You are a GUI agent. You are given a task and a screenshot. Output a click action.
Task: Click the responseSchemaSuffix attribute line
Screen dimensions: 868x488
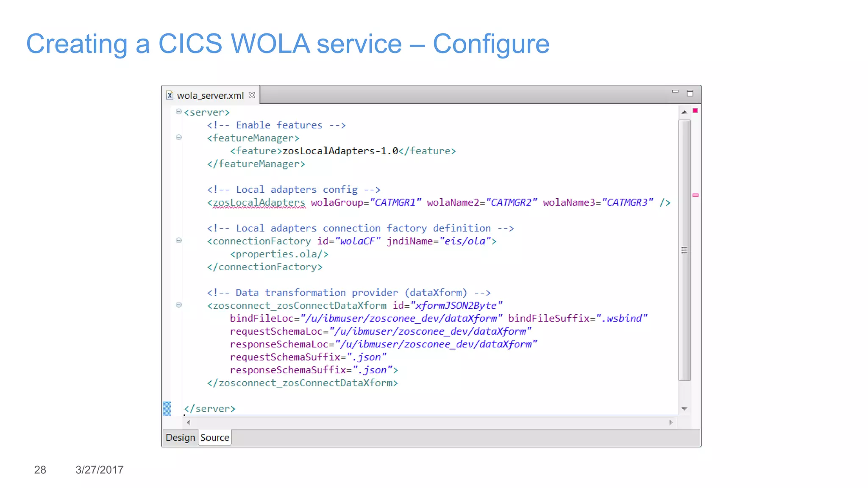[x=314, y=370]
